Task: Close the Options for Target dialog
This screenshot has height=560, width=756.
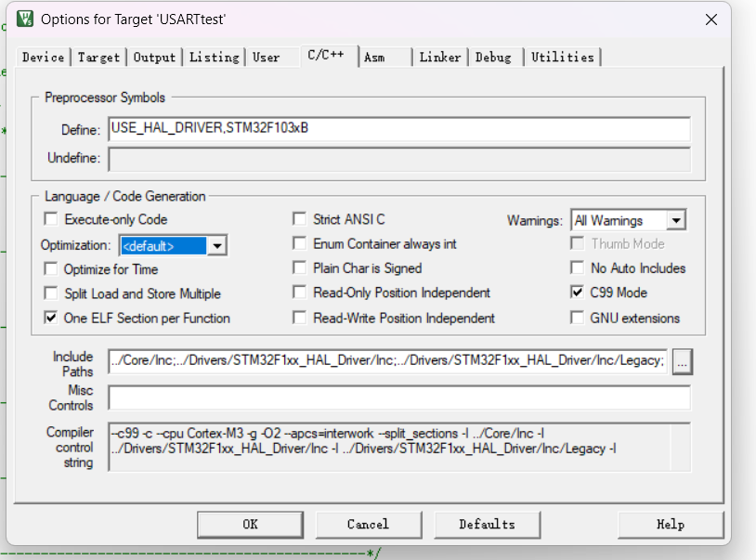Action: [x=710, y=20]
